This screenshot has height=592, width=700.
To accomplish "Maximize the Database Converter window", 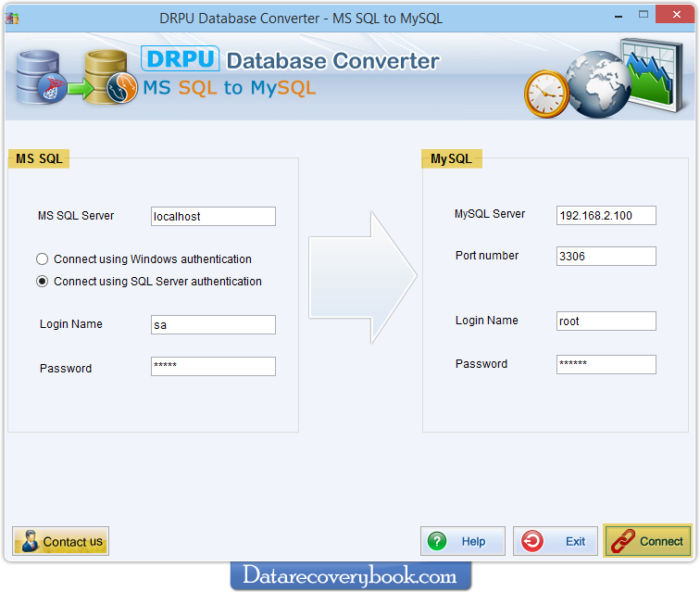I will pos(644,15).
